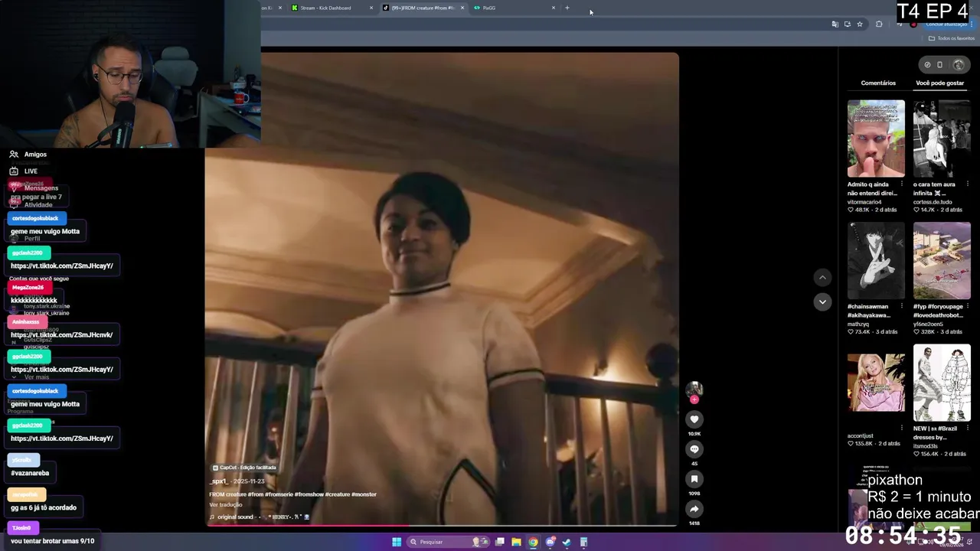This screenshot has height=551, width=980.
Task: Open the mathzyq username link
Action: pos(858,324)
